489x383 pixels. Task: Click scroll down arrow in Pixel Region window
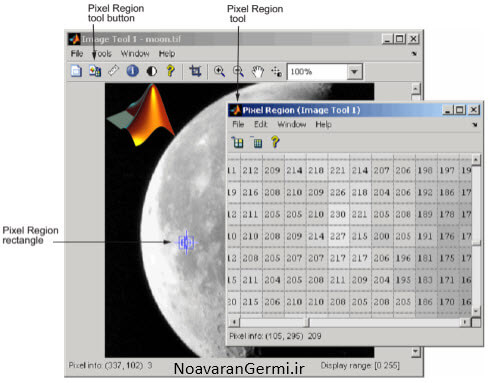click(x=476, y=311)
